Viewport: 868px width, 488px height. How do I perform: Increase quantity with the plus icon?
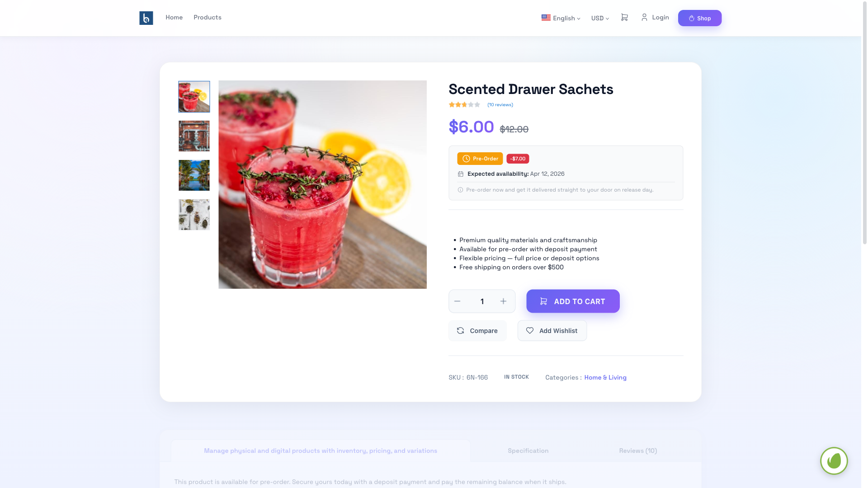coord(503,301)
